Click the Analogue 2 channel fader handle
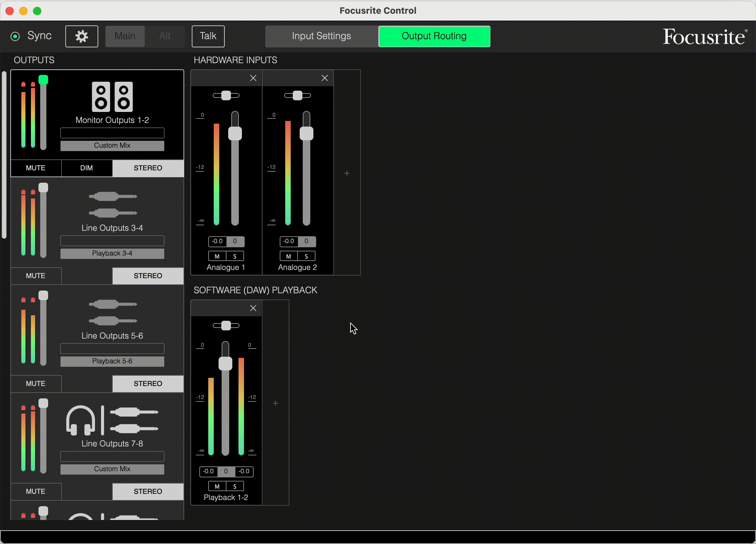Viewport: 756px width, 544px height. 307,134
